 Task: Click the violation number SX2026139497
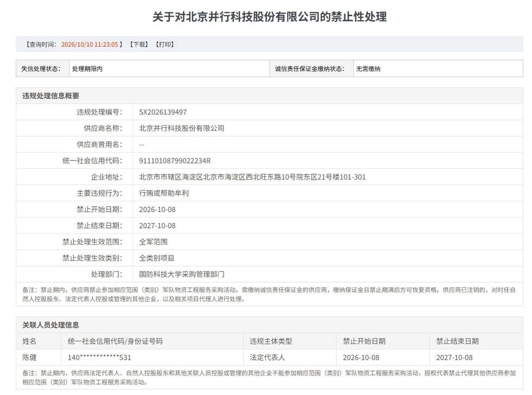pos(163,112)
